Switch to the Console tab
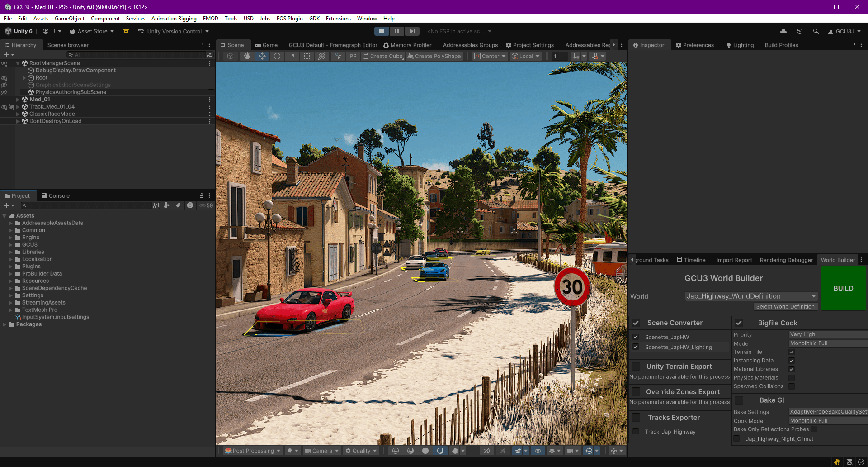The image size is (868, 467). click(x=56, y=196)
